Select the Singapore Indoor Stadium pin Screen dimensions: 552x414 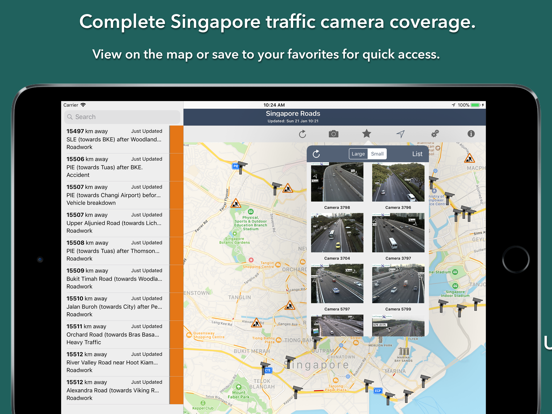click(x=455, y=286)
